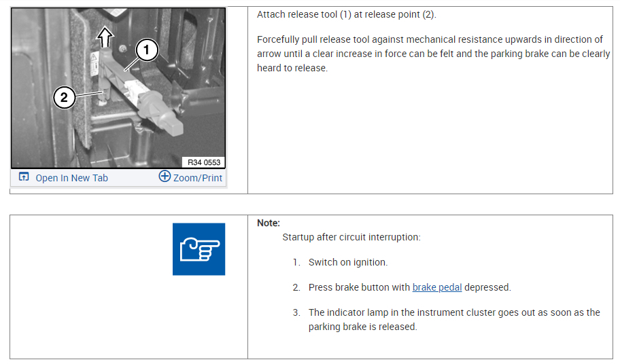Image resolution: width=620 pixels, height=364 pixels.
Task: Follow the brake pedal hyperlink
Action: (437, 287)
